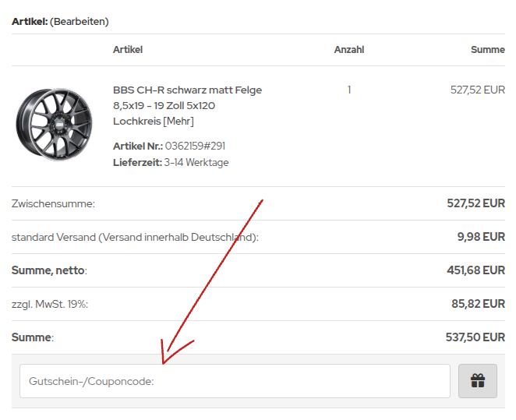The height and width of the screenshot is (420, 516).
Task: Select the 9,98 EUR shipping cost
Action: 481,237
